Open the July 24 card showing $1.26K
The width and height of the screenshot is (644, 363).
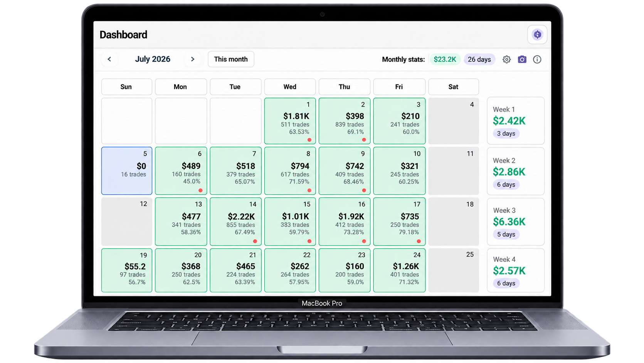coord(399,270)
